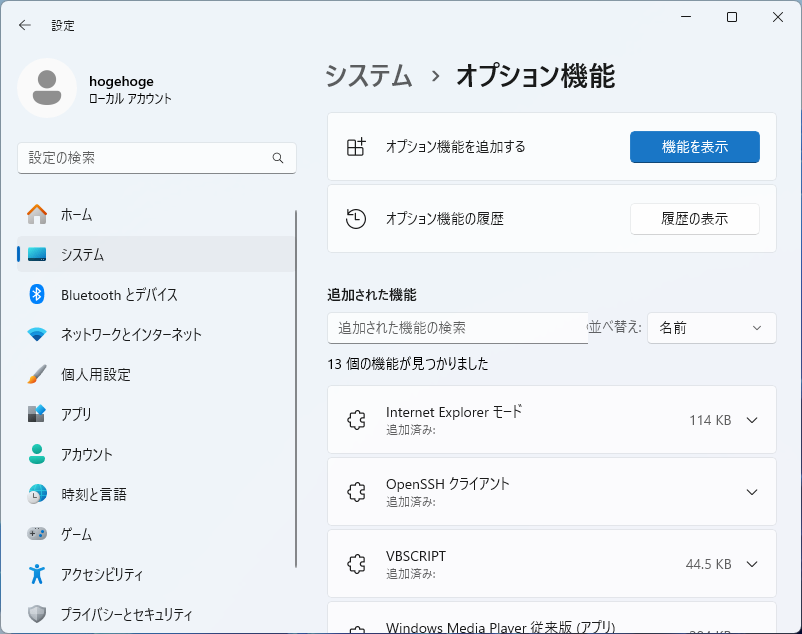This screenshot has height=634, width=802.
Task: Click the Home (ホーム) icon in sidebar
Action: point(37,214)
